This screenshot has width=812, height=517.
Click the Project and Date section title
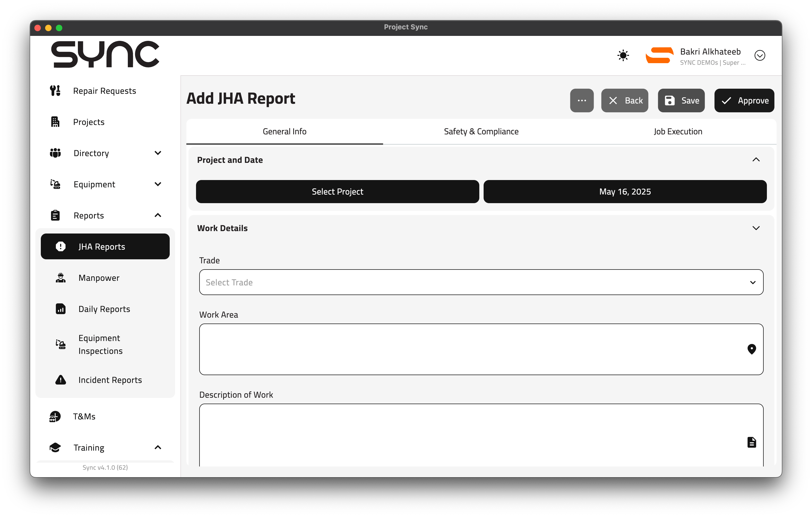point(230,160)
